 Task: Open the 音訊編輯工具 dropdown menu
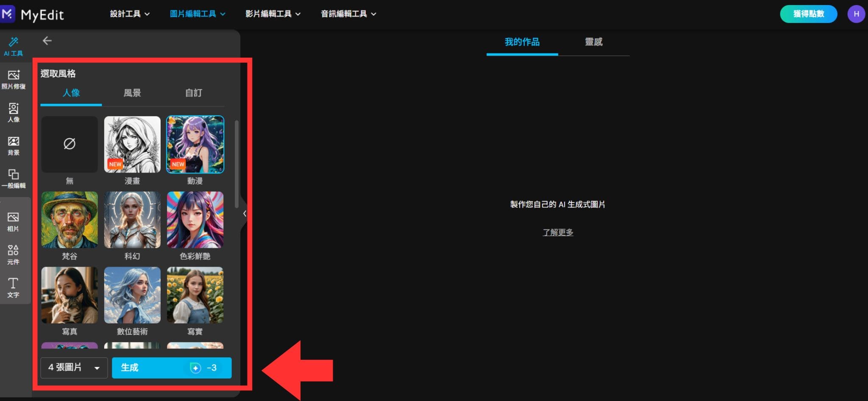(x=348, y=14)
